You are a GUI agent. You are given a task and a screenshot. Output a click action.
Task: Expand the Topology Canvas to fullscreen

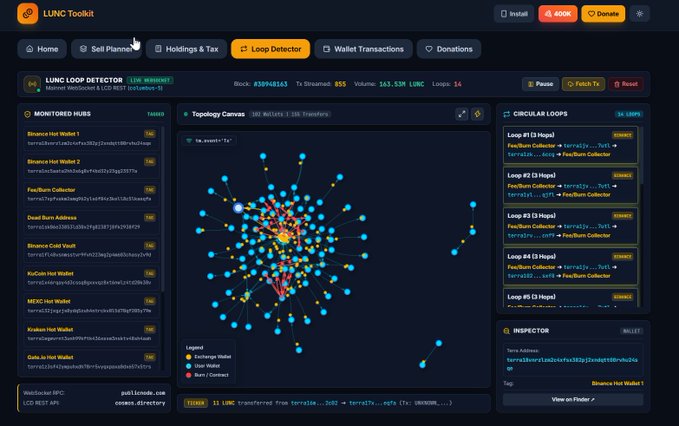pyautogui.click(x=462, y=114)
